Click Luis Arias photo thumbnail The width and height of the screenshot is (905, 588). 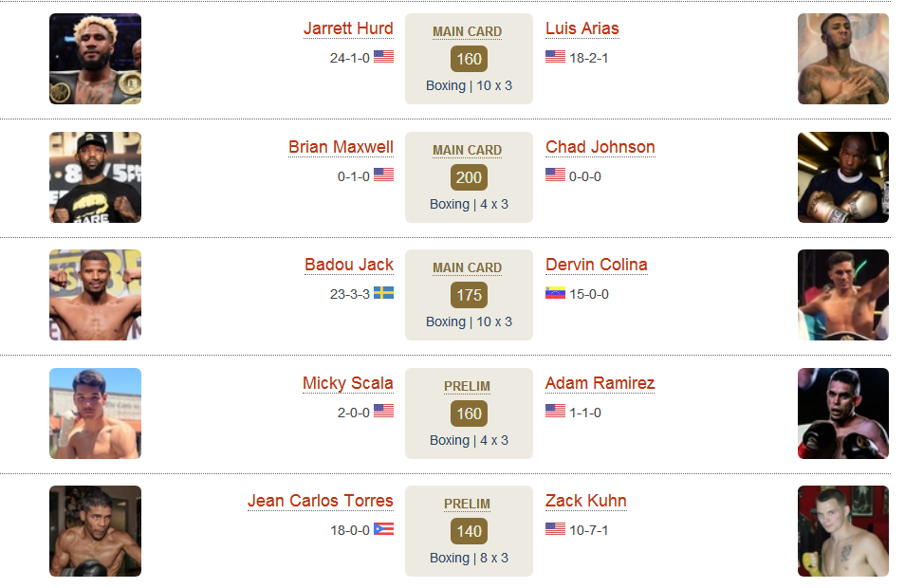click(x=842, y=59)
